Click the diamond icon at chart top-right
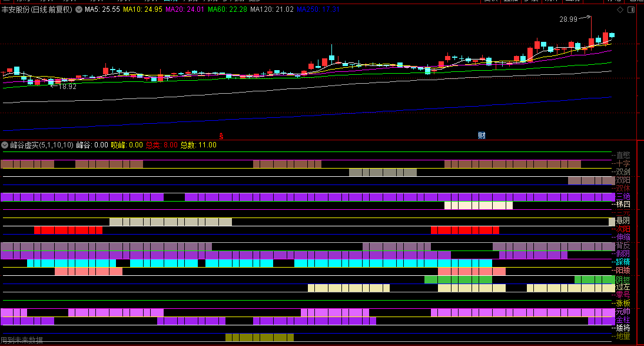The width and height of the screenshot is (644, 346). pos(620,9)
